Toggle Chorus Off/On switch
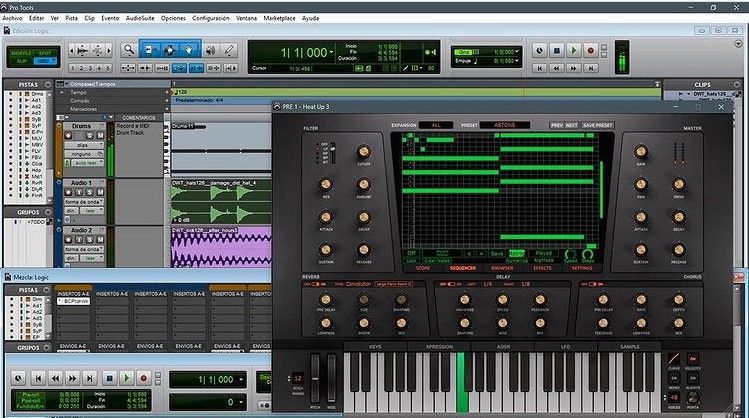The width and height of the screenshot is (749, 418). coord(592,284)
